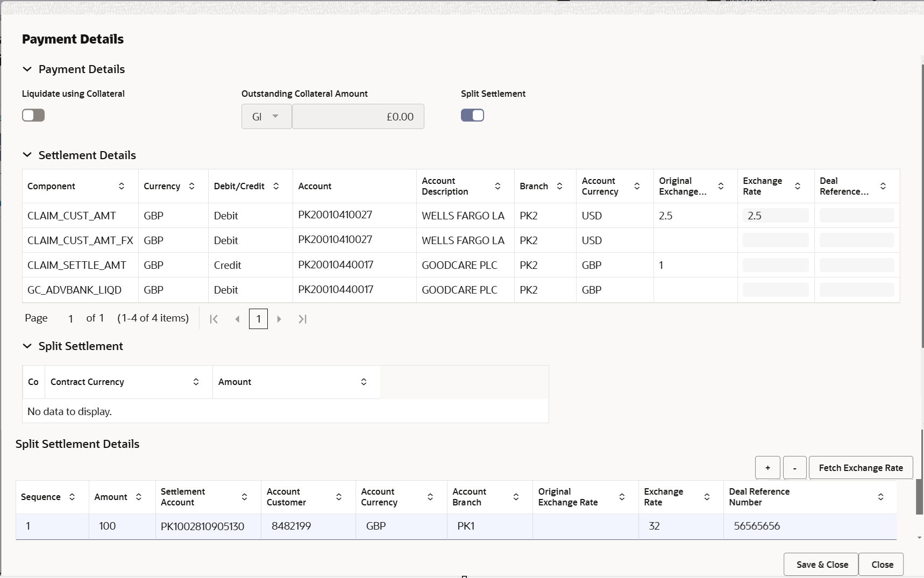Click the page number input box

pos(258,319)
